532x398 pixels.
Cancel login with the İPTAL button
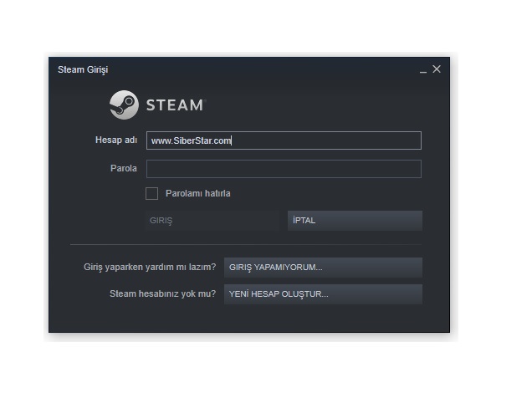coord(355,221)
